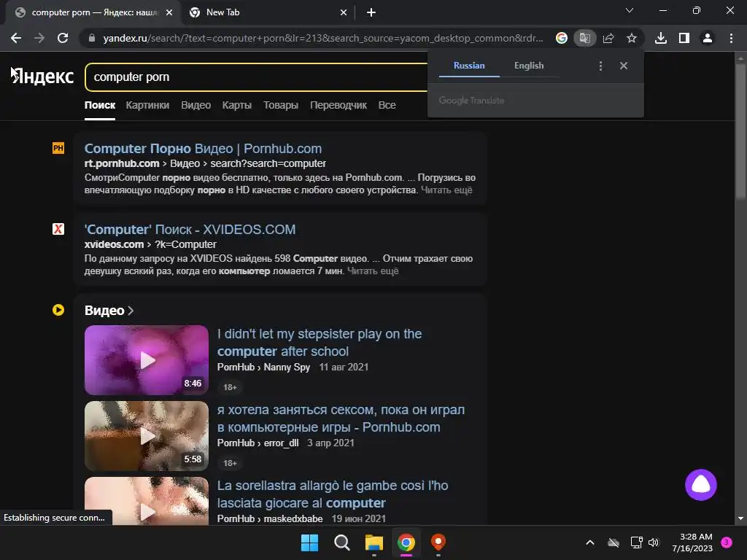Open the pink notification count badge
747x560 pixels.
coord(727,542)
